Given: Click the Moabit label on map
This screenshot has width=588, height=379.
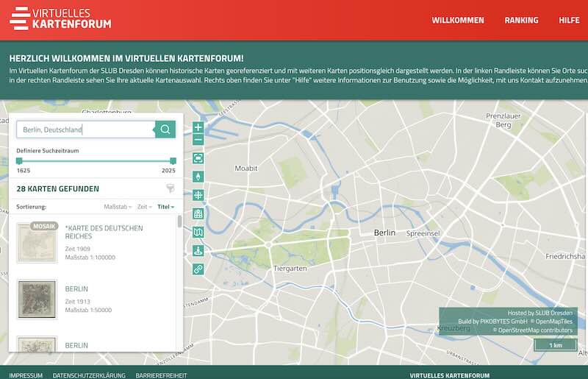Looking at the screenshot, I should click(x=246, y=169).
